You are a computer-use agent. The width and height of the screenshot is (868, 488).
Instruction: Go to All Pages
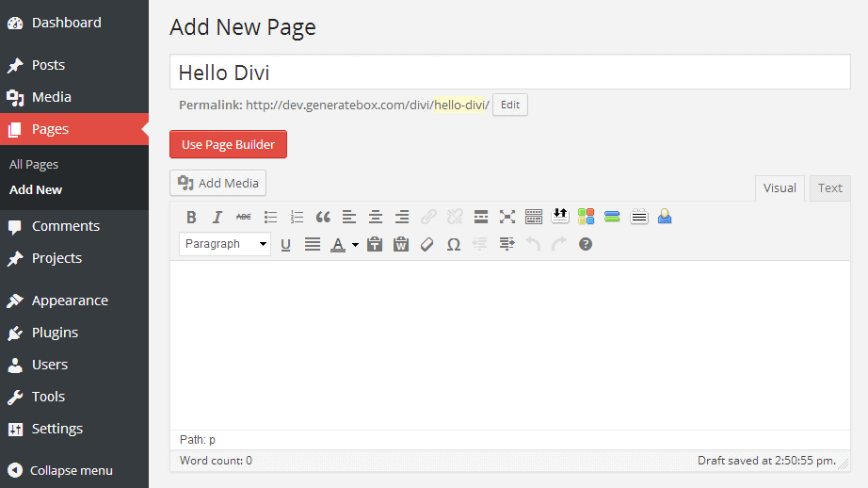point(34,165)
